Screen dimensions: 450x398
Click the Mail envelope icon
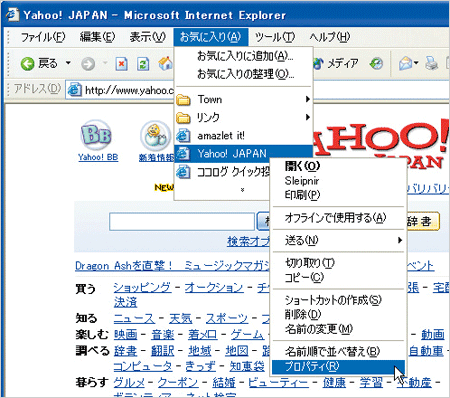click(406, 63)
